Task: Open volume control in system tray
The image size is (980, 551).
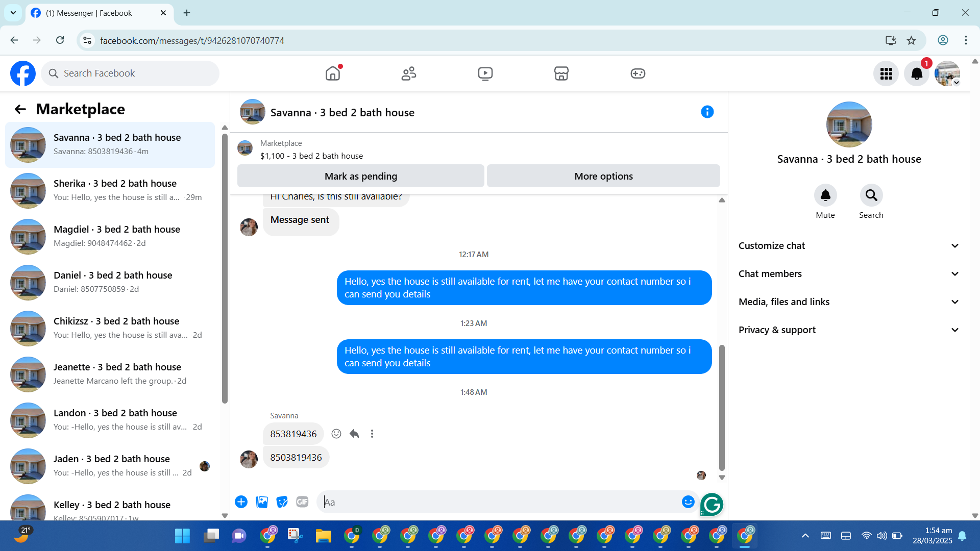Action: point(881,536)
